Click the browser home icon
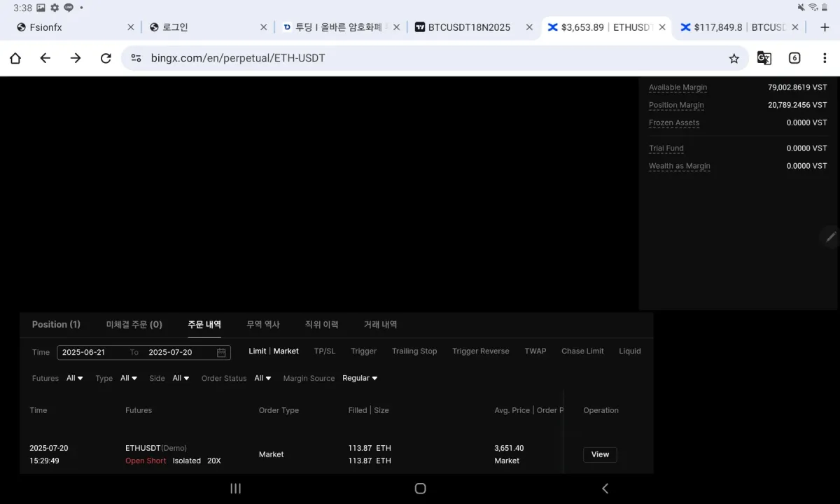Screen dimensions: 840x504 pos(15,58)
